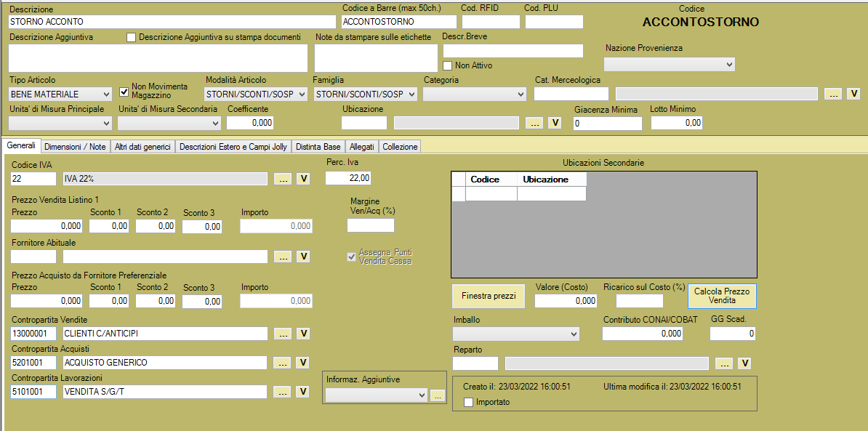Click the V button beside IVA 22%

pos(302,179)
